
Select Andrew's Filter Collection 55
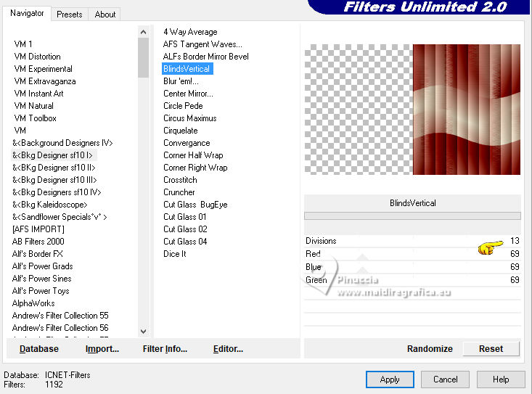pos(60,316)
